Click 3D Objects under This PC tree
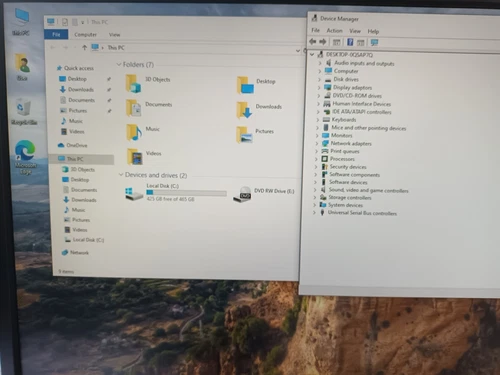Screen dimensions: 500x375 click(82, 169)
